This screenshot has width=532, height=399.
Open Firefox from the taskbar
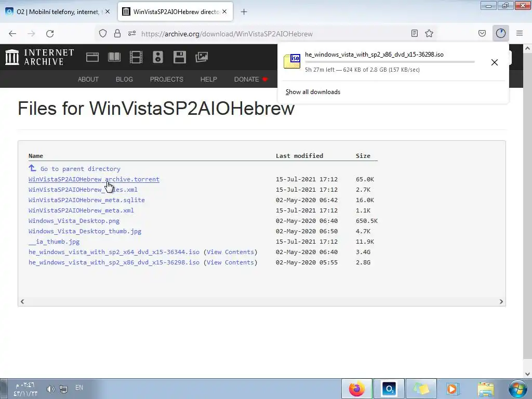click(x=356, y=389)
